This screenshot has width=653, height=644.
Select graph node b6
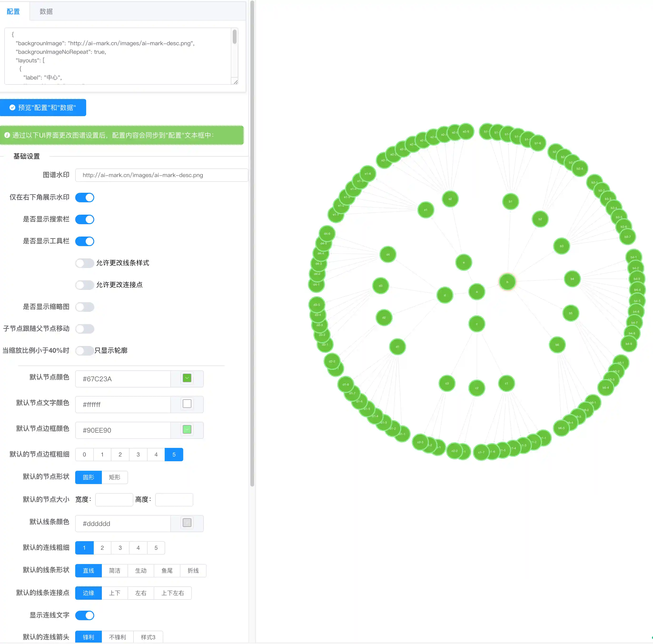(x=557, y=345)
